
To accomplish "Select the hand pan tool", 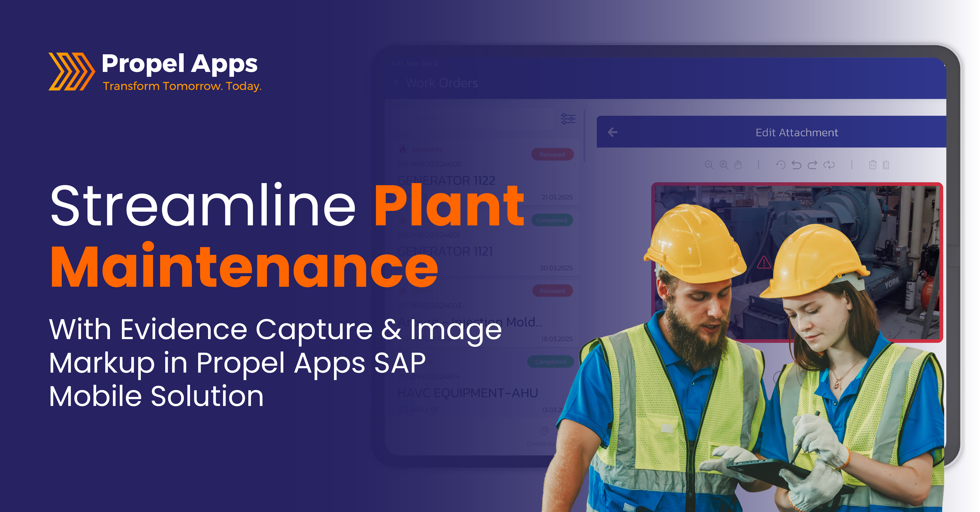I will pyautogui.click(x=738, y=165).
